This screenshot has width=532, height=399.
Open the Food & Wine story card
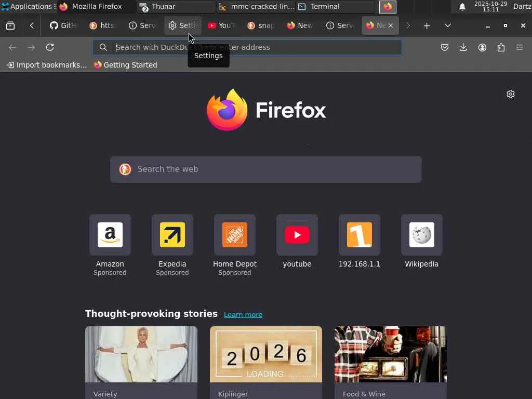391,362
